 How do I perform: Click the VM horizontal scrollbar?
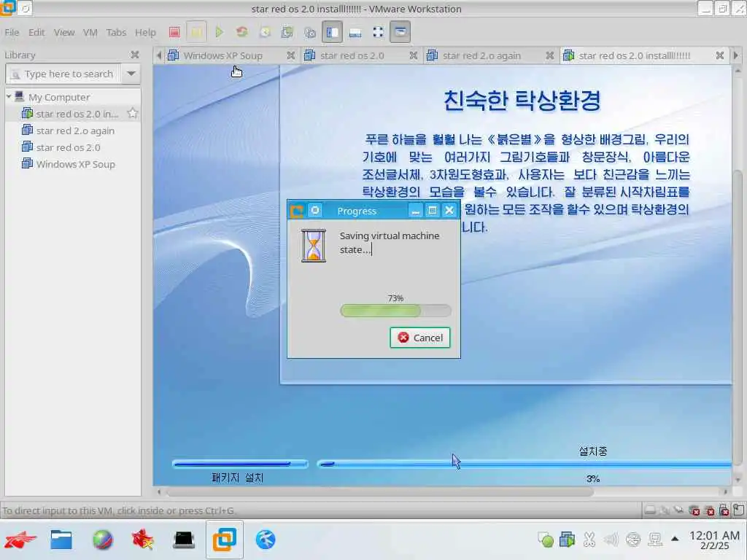(379, 492)
